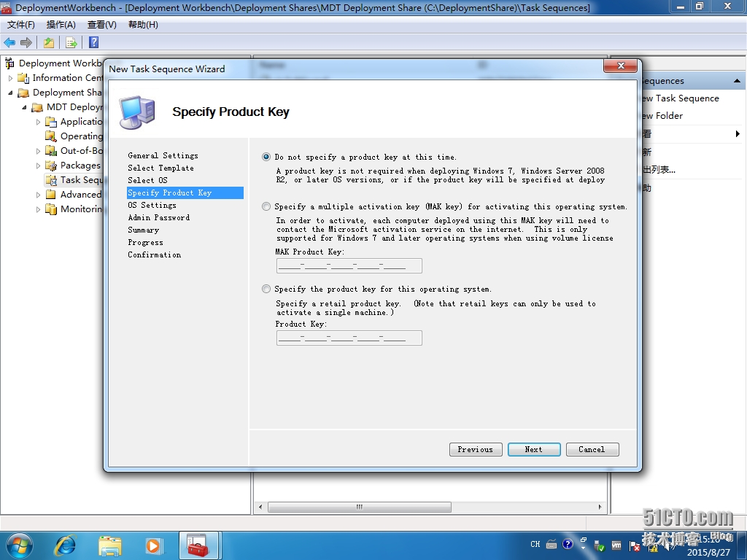The height and width of the screenshot is (560, 747).
Task: Open Windows Explorer from taskbar
Action: coord(110,545)
